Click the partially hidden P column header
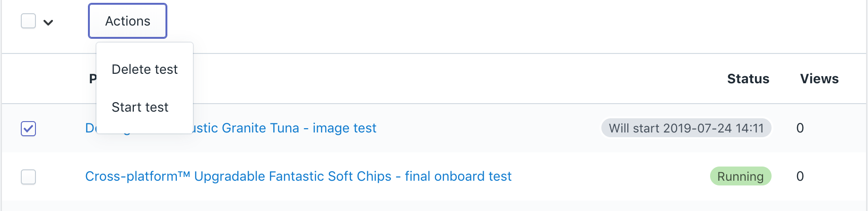This screenshot has height=211, width=868. pyautogui.click(x=93, y=79)
